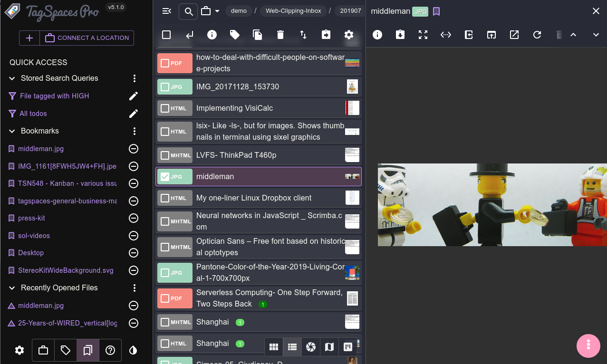Collapse Recently Opened Files section
The width and height of the screenshot is (607, 364).
click(12, 288)
